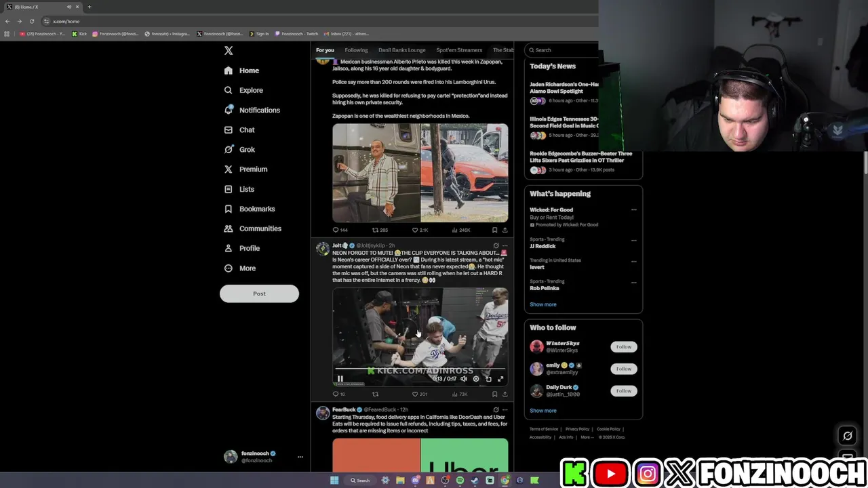Open more options for Rob Pelinka trend

pyautogui.click(x=634, y=282)
